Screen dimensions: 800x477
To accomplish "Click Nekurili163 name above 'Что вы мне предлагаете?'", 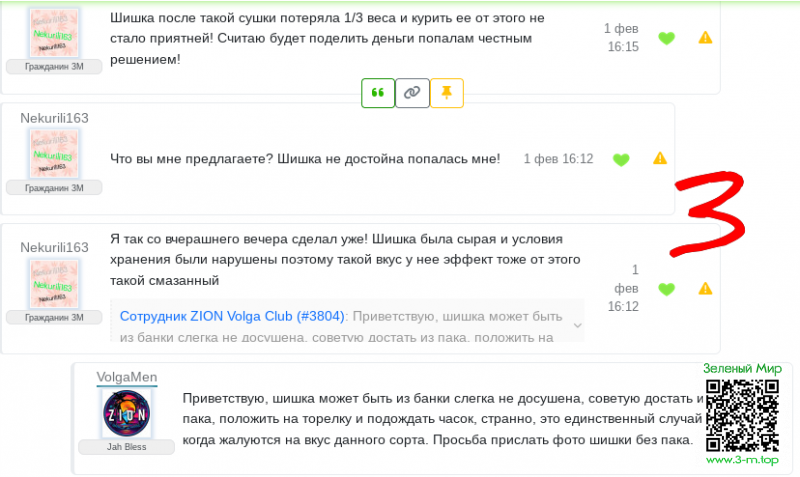I will (x=55, y=118).
